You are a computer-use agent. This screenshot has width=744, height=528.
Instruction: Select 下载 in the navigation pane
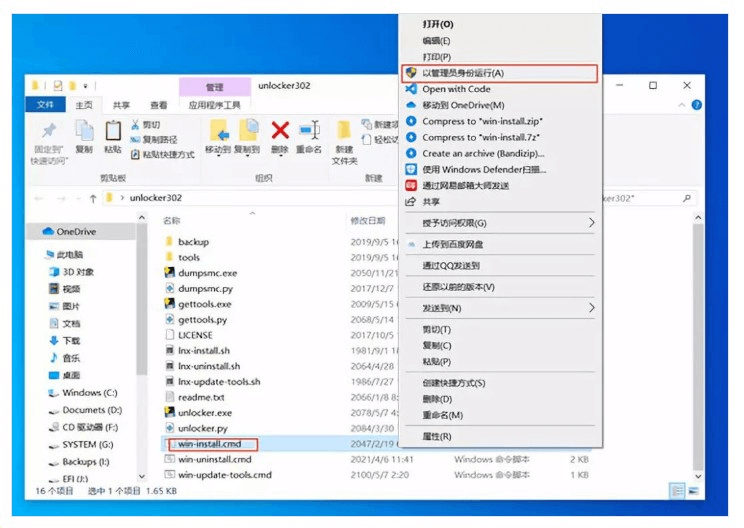(x=65, y=341)
